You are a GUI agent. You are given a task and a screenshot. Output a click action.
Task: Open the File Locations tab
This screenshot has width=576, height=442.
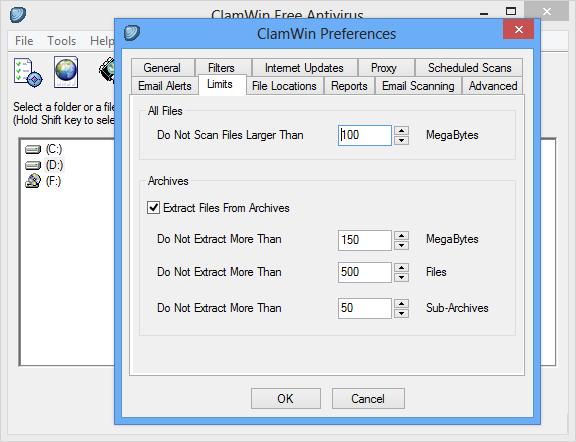(x=284, y=86)
